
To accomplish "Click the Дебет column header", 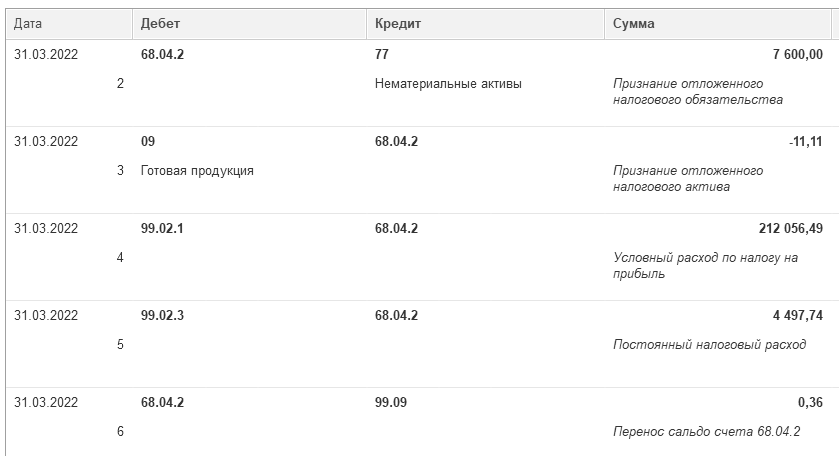I will (160, 24).
